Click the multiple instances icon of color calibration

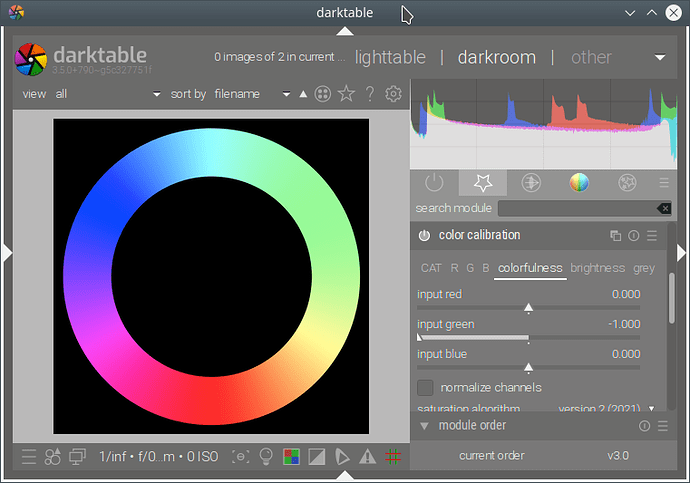click(615, 236)
